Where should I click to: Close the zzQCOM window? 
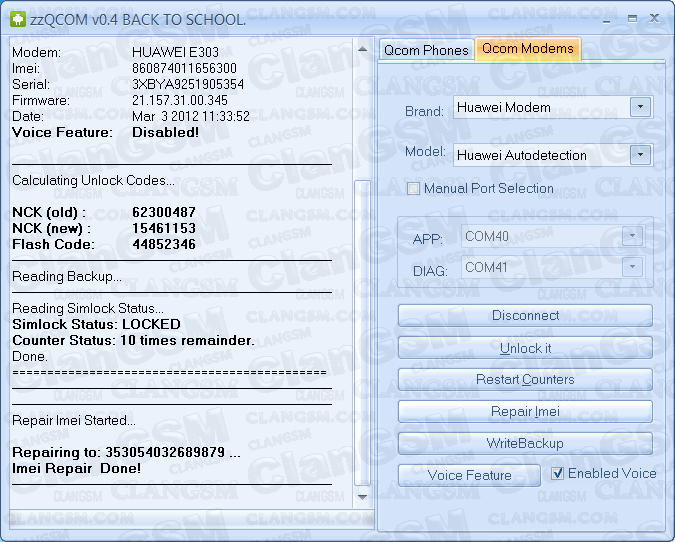(654, 18)
